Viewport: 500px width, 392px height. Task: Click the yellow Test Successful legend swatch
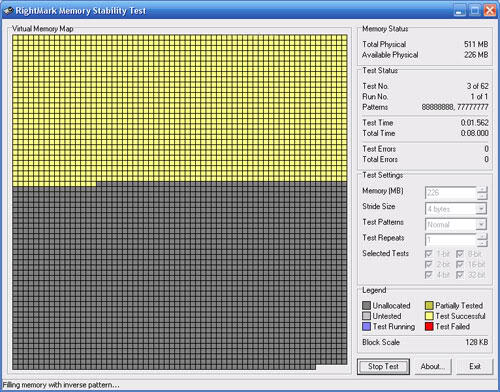(x=429, y=316)
